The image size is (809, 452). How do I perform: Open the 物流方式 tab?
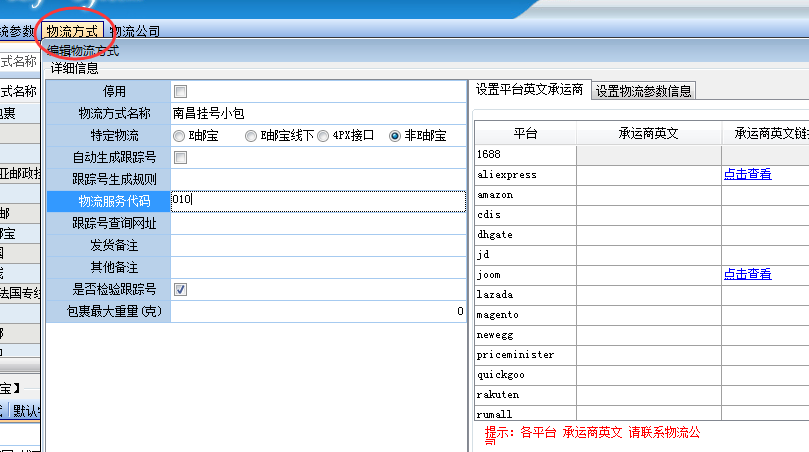pos(72,31)
